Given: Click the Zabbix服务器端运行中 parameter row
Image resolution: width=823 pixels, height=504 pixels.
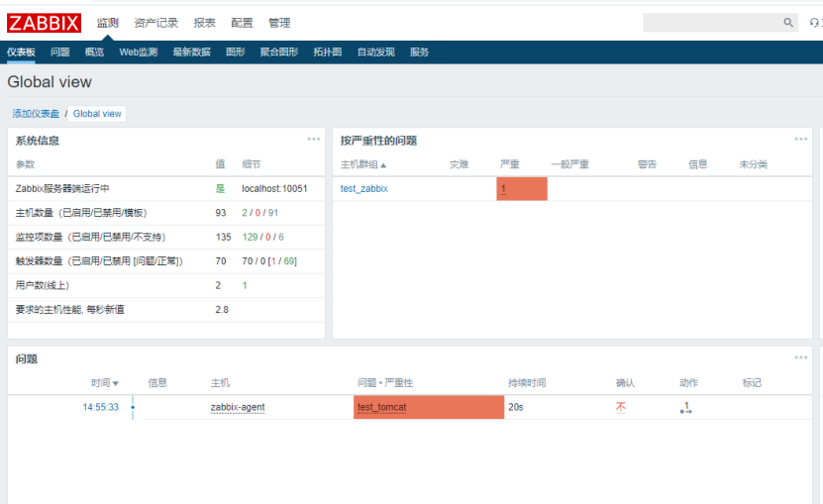Looking at the screenshot, I should 165,188.
